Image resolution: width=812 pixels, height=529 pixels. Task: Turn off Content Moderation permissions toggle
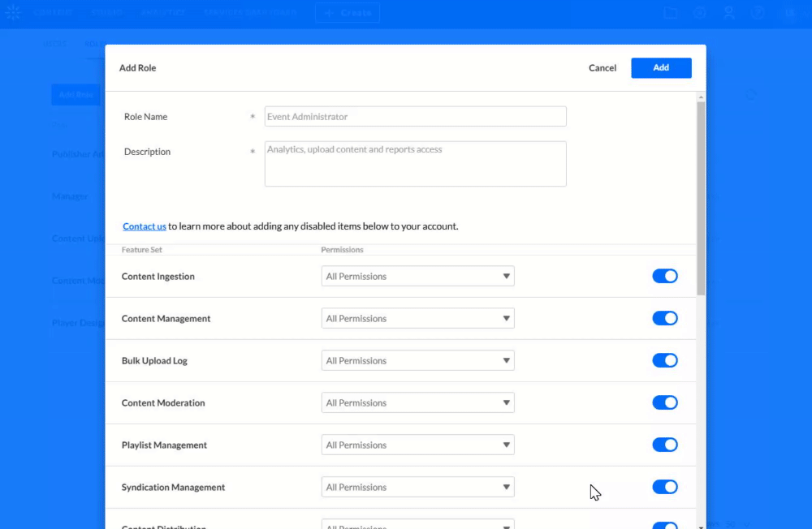[x=665, y=402]
